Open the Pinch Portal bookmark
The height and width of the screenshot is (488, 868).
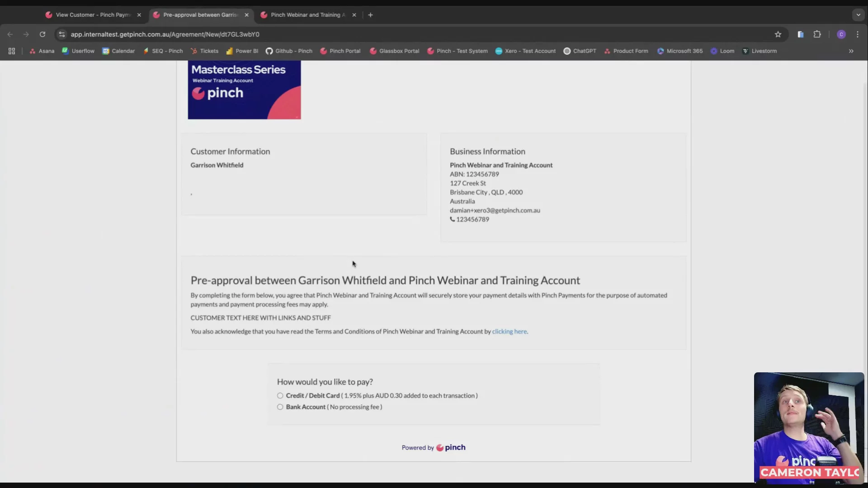pyautogui.click(x=340, y=51)
